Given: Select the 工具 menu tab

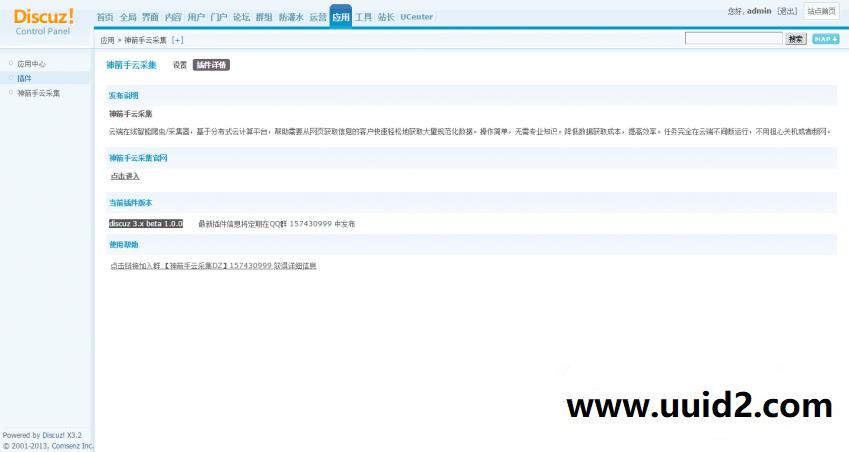Looking at the screenshot, I should pyautogui.click(x=363, y=17).
